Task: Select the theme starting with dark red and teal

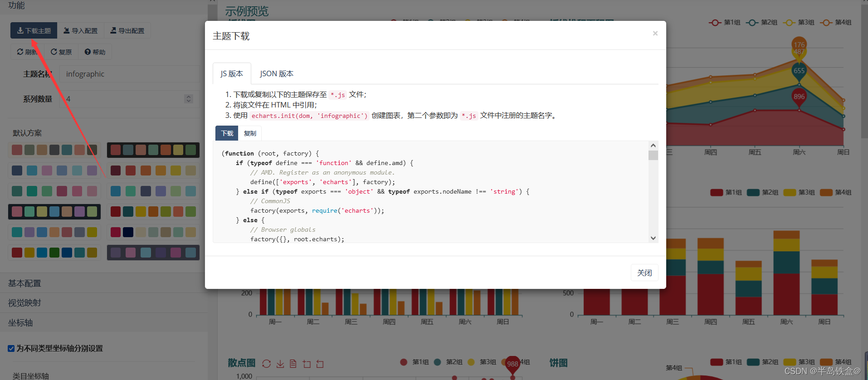Action: [153, 211]
